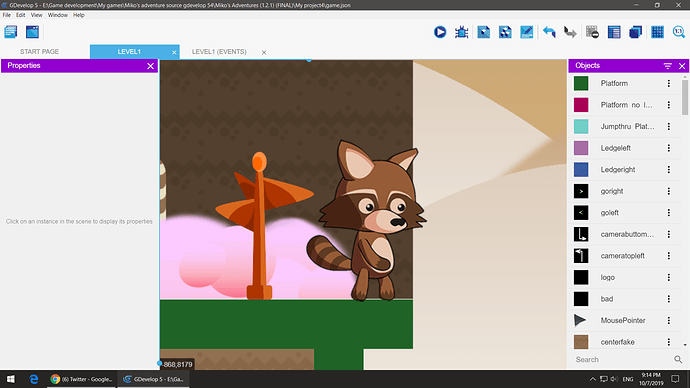Close the Properties panel
Image resolution: width=690 pixels, height=388 pixels.
[x=150, y=66]
